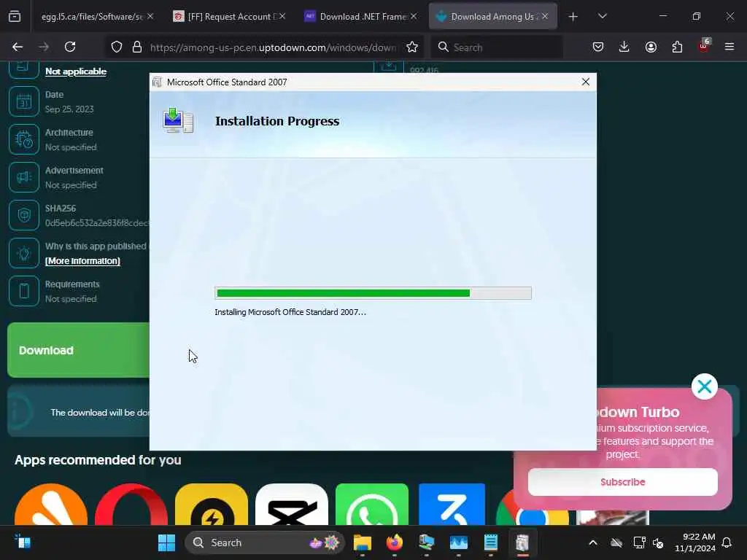Click the Not applicable link
The width and height of the screenshot is (747, 560).
[76, 71]
